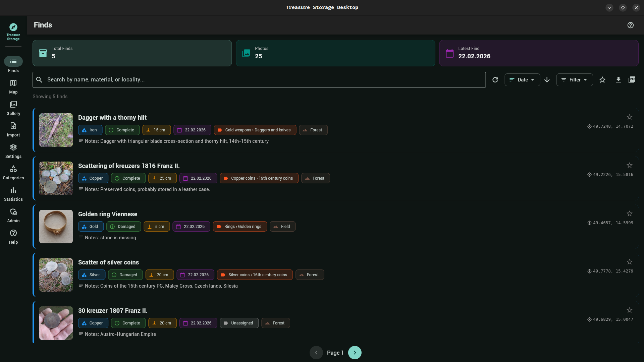Go to the next page of finds
This screenshot has width=644, height=362.
355,352
